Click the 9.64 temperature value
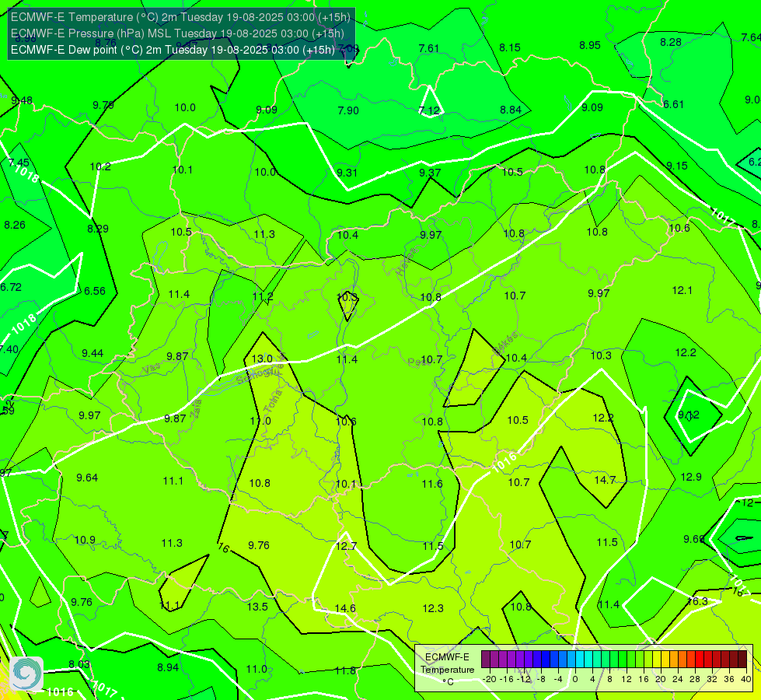761x700 pixels. point(87,478)
